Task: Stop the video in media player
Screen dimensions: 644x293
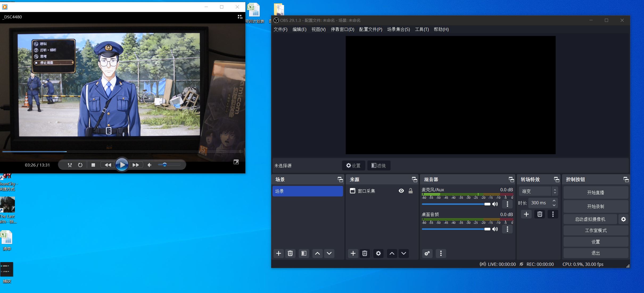Action: (93, 165)
